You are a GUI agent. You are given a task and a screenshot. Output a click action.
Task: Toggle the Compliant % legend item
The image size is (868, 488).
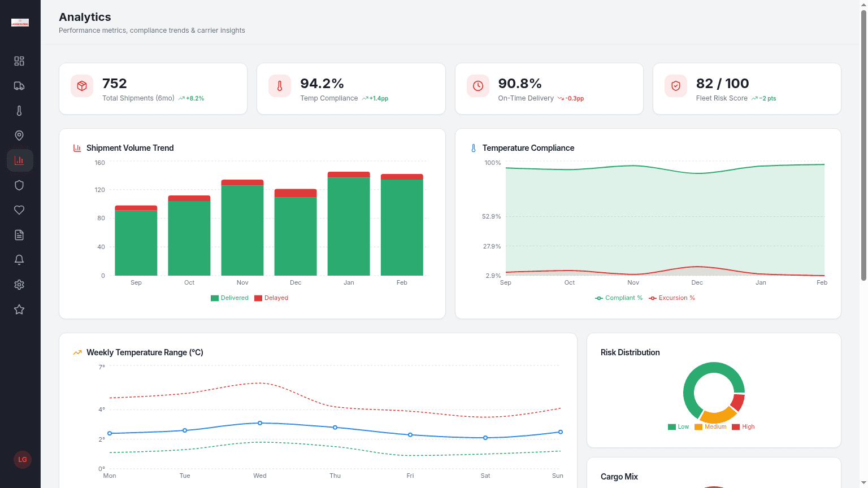(619, 298)
